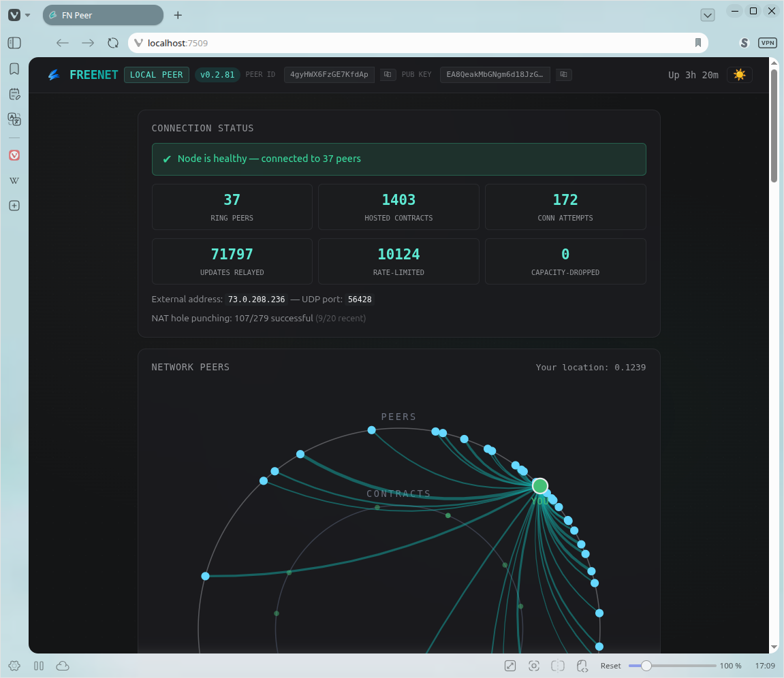Copy the peer ID to clipboard
784x678 pixels.
click(x=388, y=74)
